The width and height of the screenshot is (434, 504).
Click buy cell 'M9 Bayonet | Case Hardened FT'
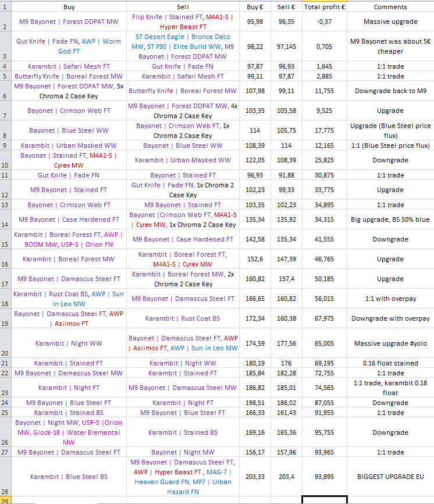point(69,219)
